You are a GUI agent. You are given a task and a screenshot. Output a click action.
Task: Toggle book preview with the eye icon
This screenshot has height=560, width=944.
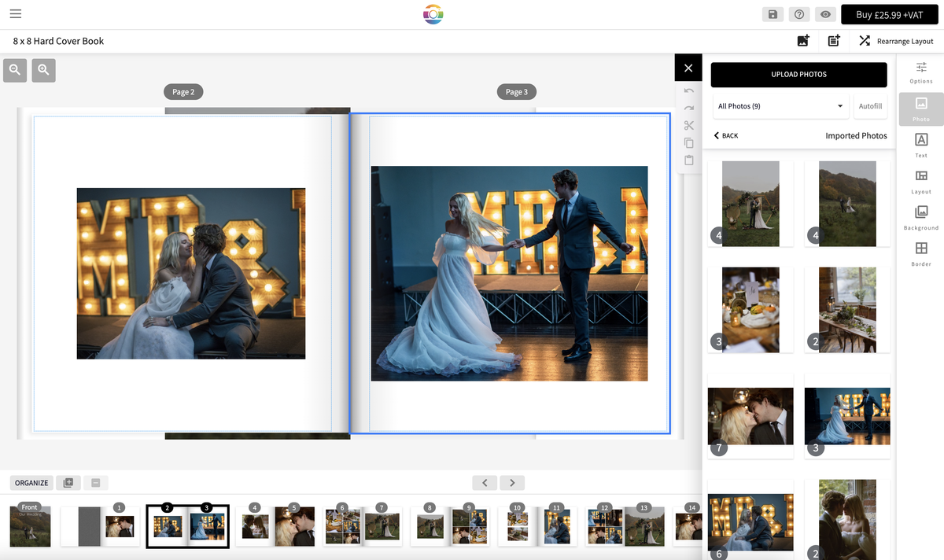tap(825, 14)
